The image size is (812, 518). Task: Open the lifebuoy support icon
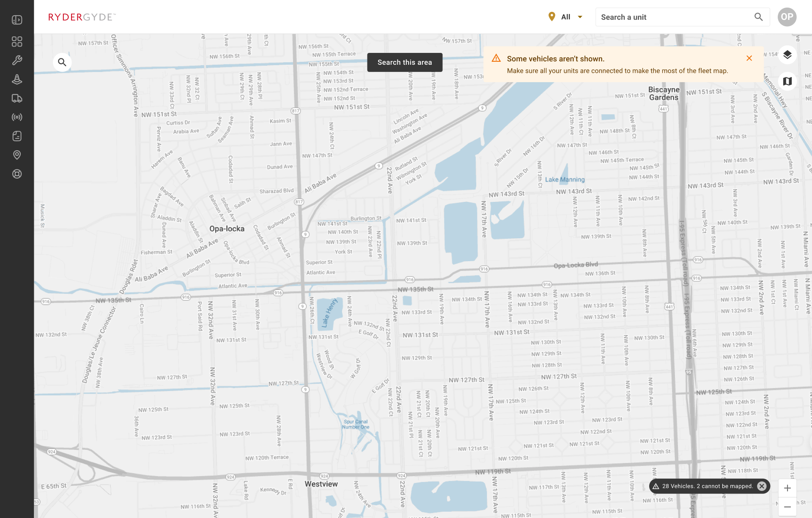coord(17,174)
